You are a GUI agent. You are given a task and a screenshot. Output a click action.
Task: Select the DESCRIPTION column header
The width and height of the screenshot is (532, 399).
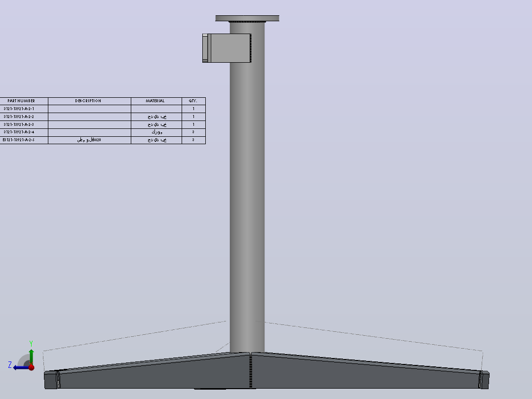(x=90, y=101)
